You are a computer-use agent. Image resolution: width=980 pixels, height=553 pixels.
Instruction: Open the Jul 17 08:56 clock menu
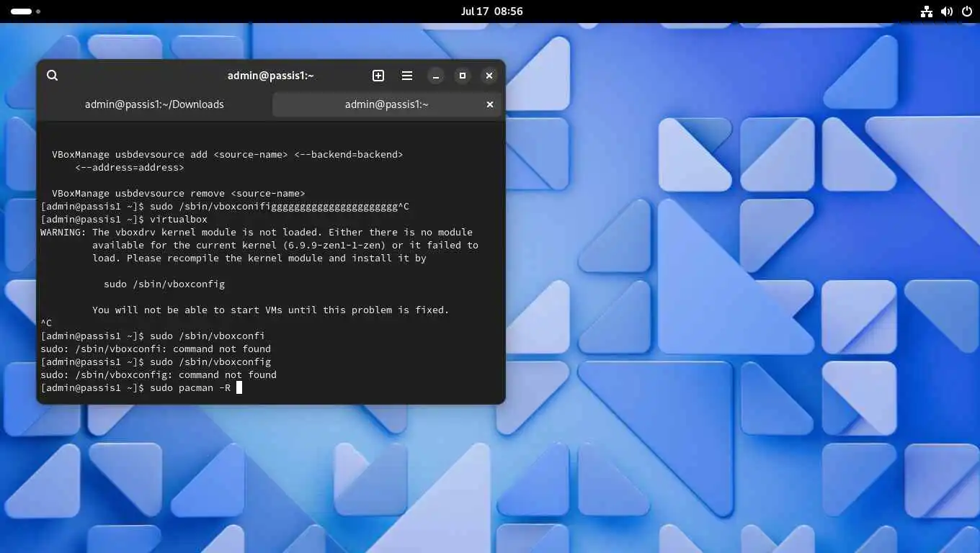491,12
